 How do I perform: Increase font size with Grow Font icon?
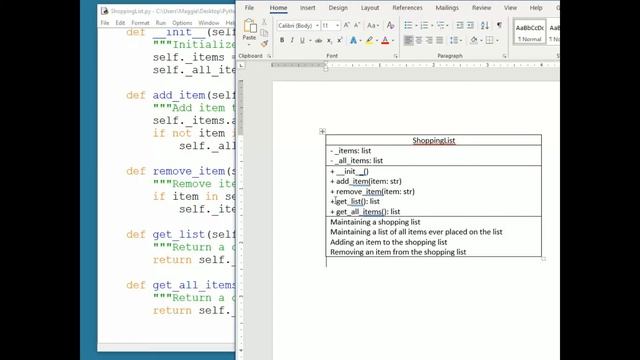(347, 25)
